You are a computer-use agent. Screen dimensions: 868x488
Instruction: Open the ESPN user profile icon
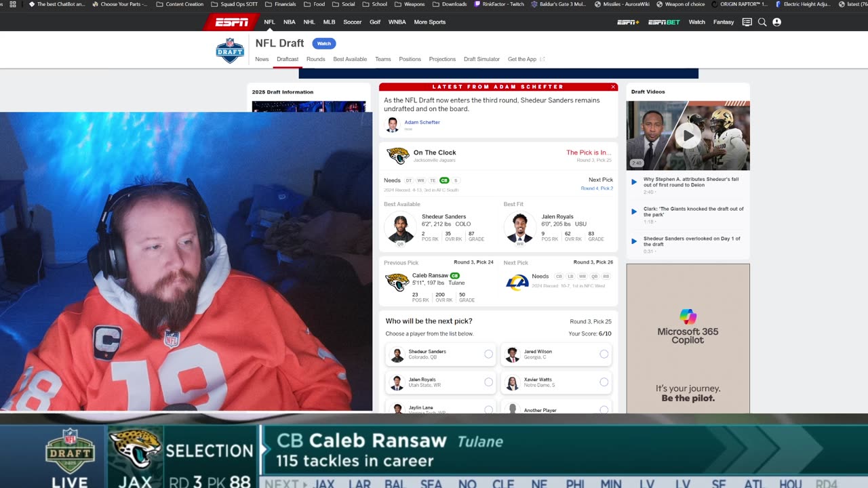777,22
